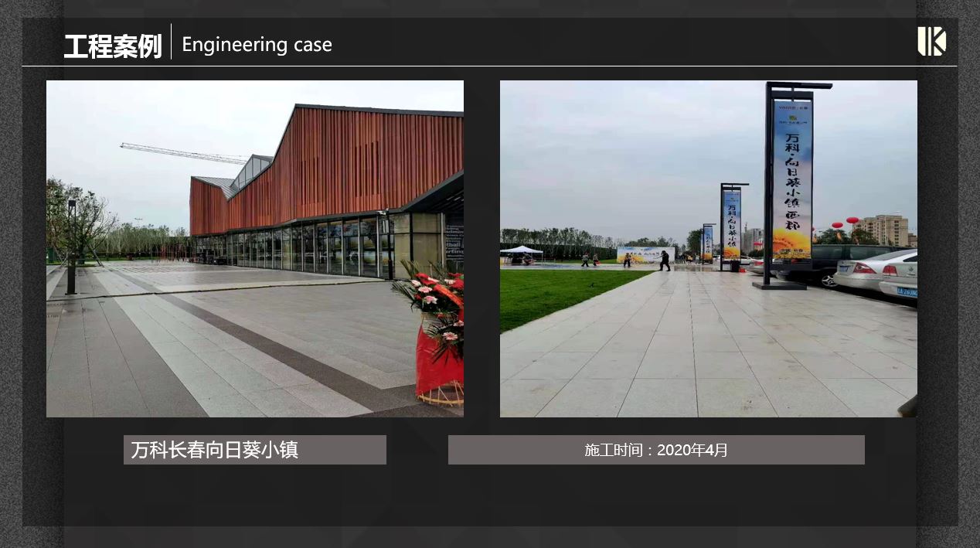
Task: Select the 工程案例 heading text
Action: click(113, 46)
